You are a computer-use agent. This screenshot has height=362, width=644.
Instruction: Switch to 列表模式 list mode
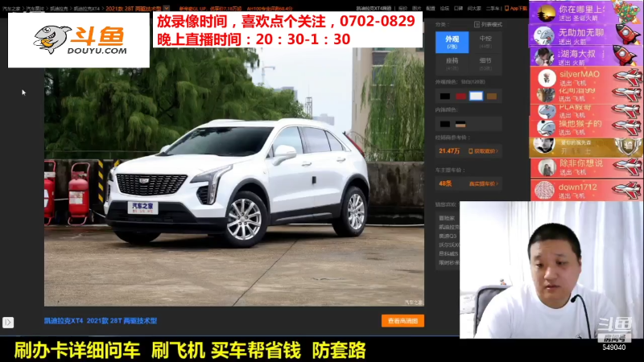pos(488,25)
